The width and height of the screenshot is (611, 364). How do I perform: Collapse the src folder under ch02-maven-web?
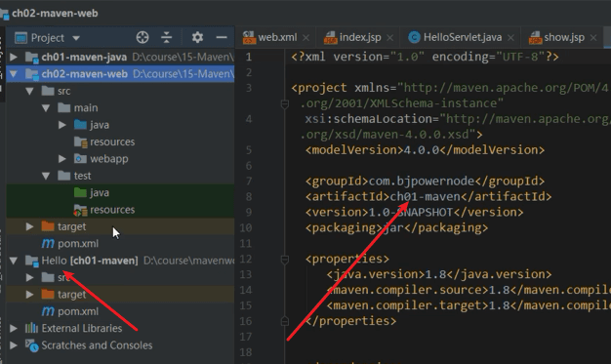[x=29, y=91]
